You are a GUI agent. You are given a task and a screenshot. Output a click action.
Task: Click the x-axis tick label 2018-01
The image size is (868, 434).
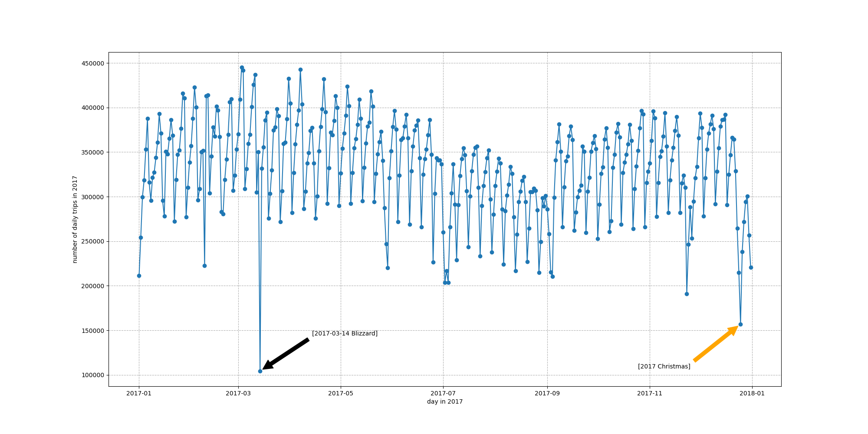pyautogui.click(x=752, y=394)
